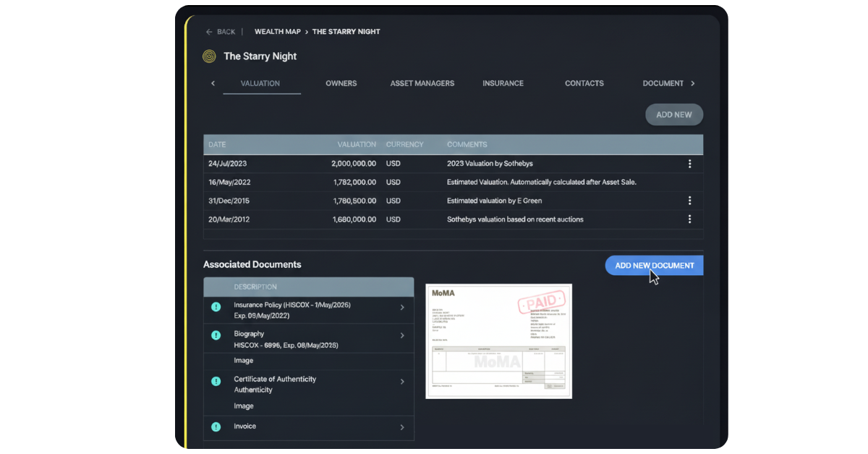Click the back arrow icon in the breadcrumb

tap(208, 31)
